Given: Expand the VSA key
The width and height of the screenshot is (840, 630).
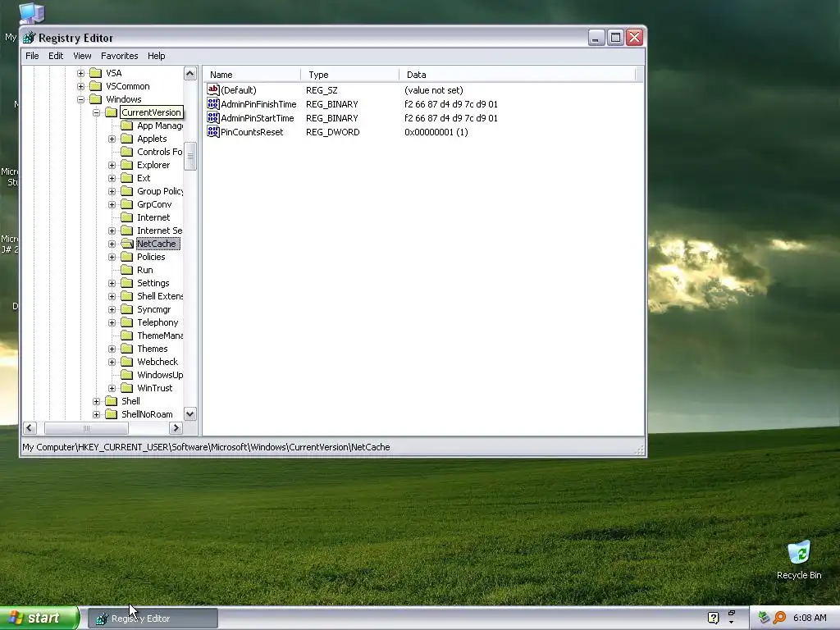Looking at the screenshot, I should [x=80, y=73].
